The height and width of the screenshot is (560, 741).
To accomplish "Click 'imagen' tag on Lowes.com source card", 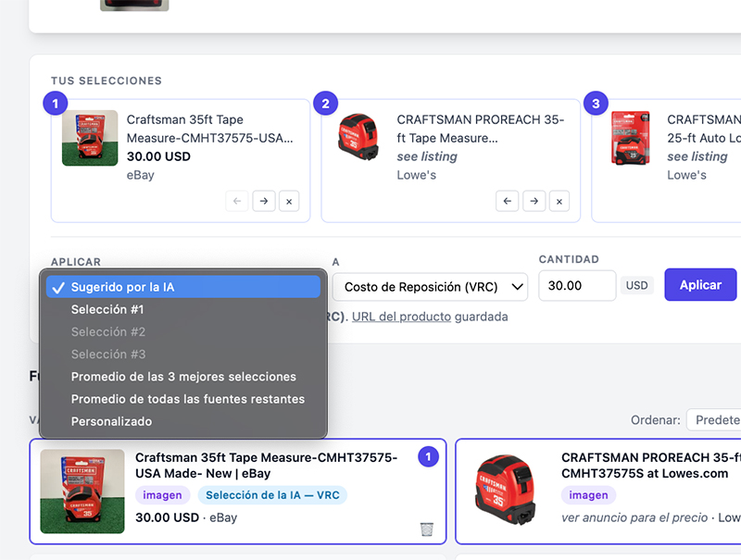I will click(588, 495).
